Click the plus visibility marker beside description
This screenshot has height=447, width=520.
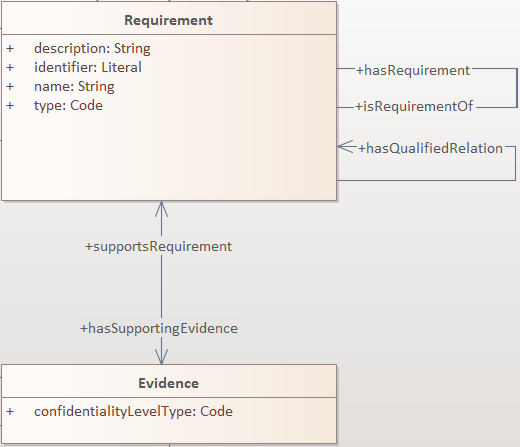(x=10, y=49)
